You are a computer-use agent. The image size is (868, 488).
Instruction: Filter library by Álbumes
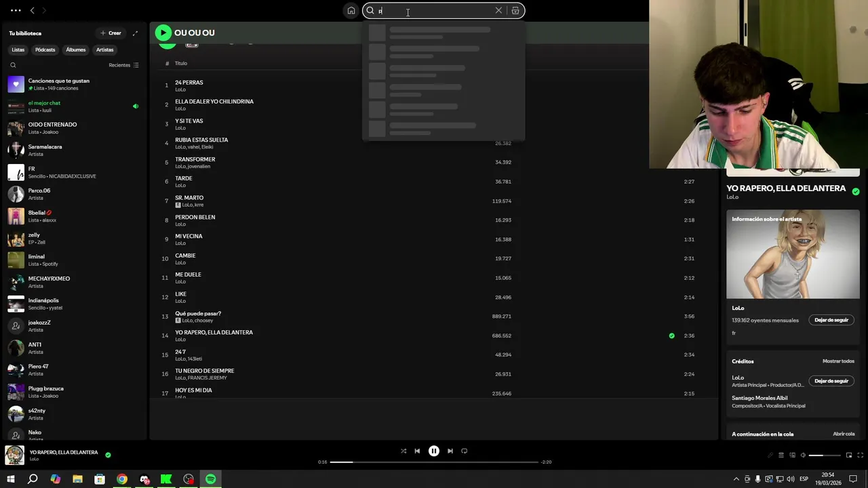tap(76, 49)
